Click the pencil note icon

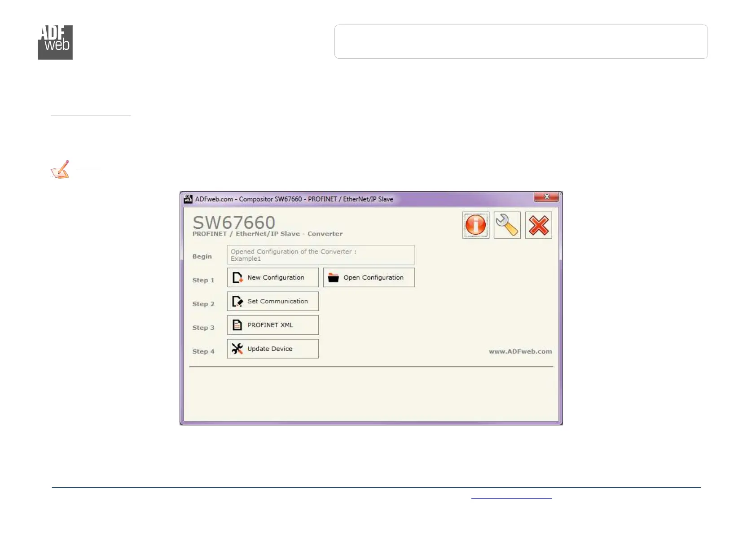click(x=60, y=170)
